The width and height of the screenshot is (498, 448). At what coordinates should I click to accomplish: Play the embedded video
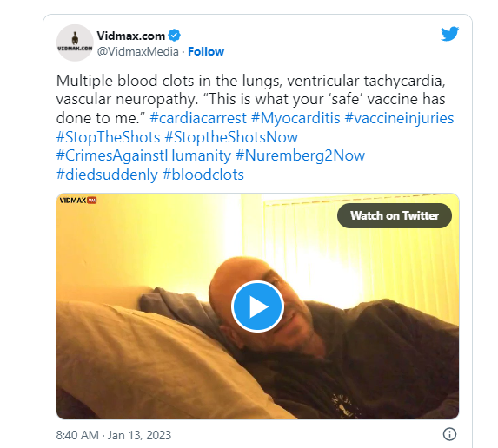[x=257, y=306]
